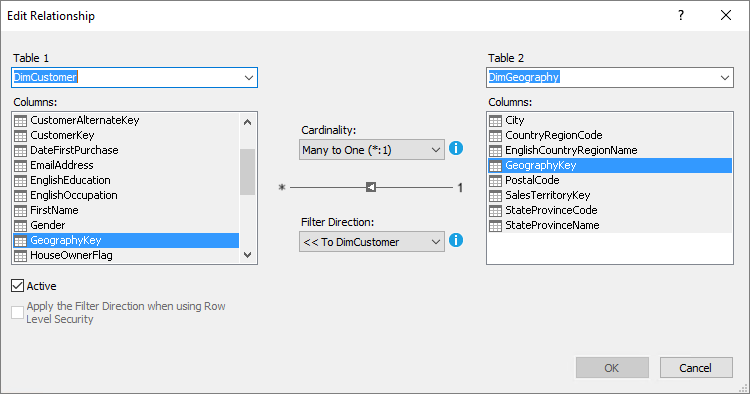Click the column icon beside FirstName
The width and height of the screenshot is (750, 394).
(x=21, y=211)
